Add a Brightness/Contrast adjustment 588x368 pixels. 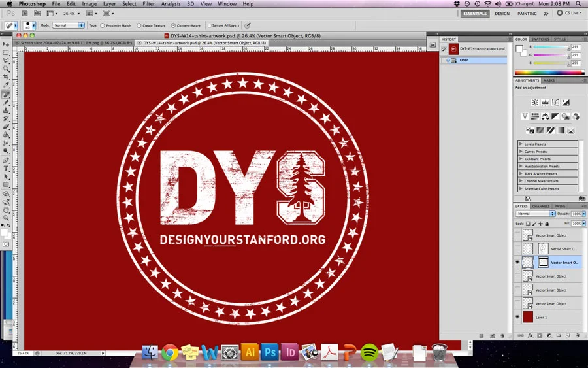point(535,103)
